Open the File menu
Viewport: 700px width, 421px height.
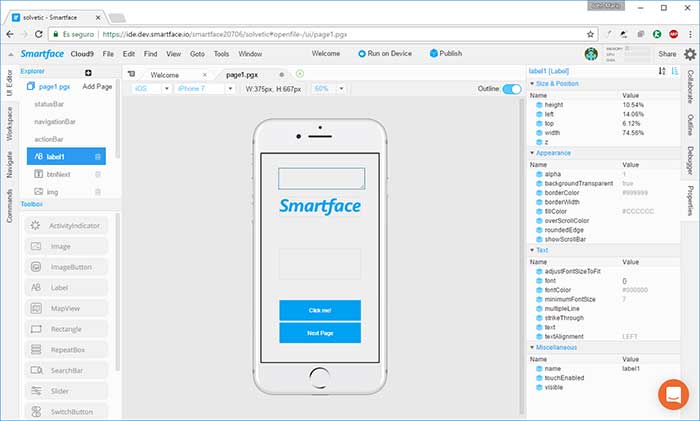[108, 54]
